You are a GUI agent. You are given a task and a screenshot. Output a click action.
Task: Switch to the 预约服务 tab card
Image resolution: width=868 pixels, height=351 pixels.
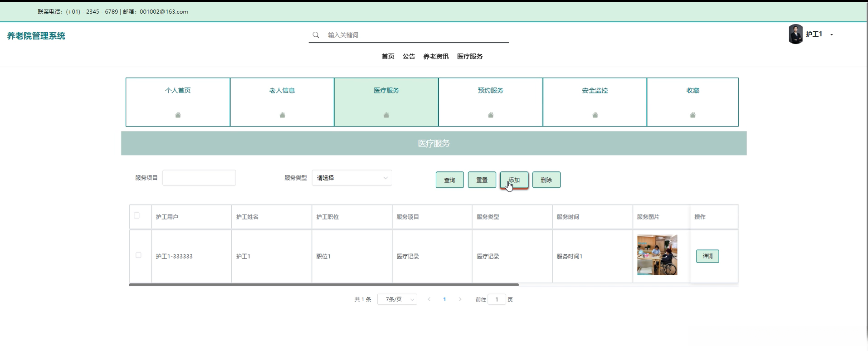[x=491, y=102]
